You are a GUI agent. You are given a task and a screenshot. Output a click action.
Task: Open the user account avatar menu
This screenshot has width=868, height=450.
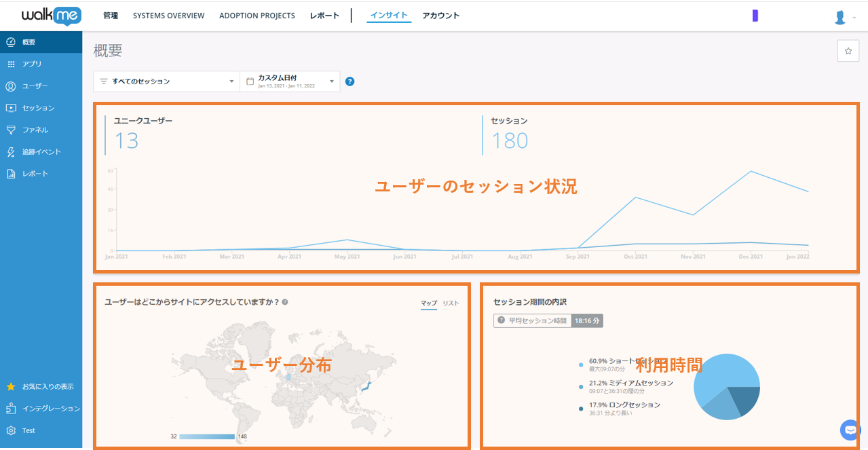[842, 18]
